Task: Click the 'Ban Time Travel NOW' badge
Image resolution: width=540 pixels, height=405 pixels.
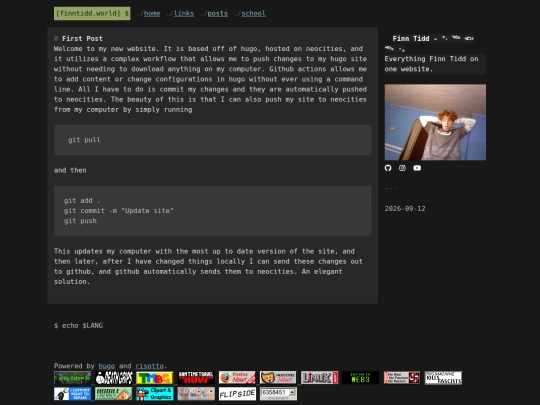Action: (x=196, y=378)
